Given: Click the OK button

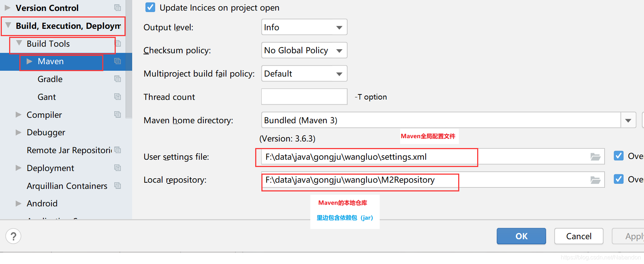Looking at the screenshot, I should click(521, 236).
